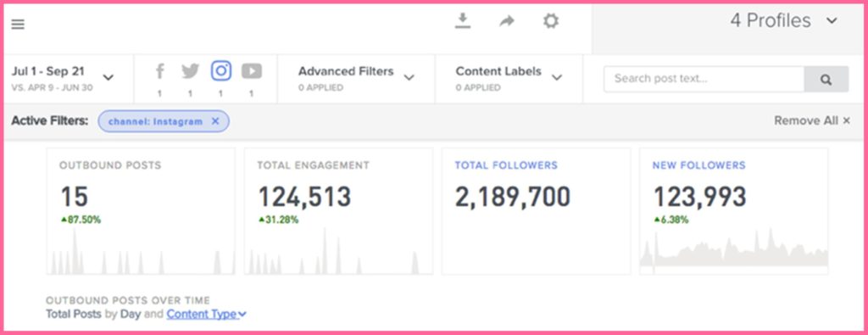Select the Outbound Posts card value 15

point(75,197)
